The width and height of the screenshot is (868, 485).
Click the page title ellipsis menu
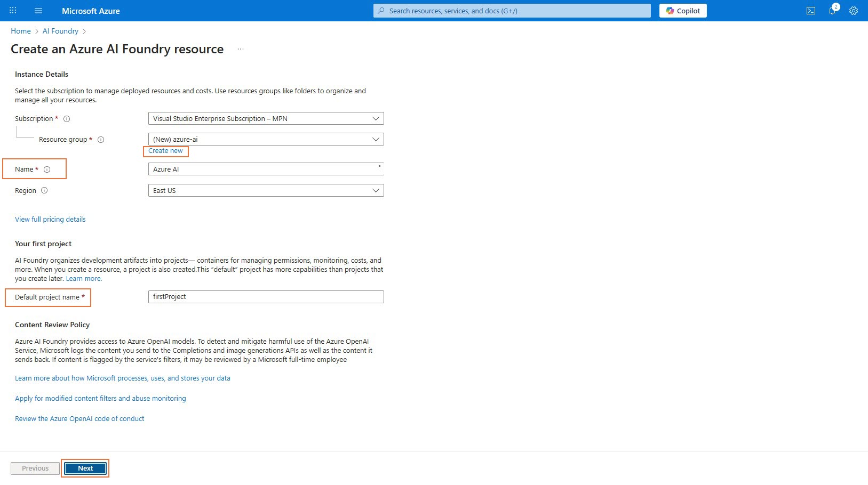(241, 49)
